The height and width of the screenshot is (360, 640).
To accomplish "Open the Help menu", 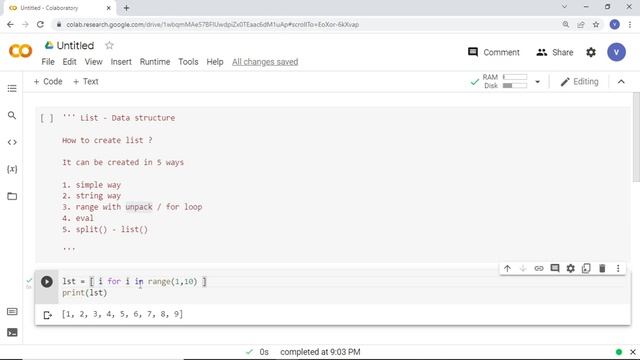I will coord(215,62).
